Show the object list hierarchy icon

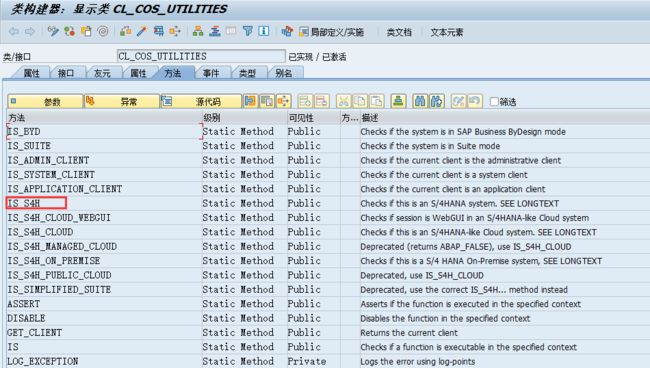(198, 31)
